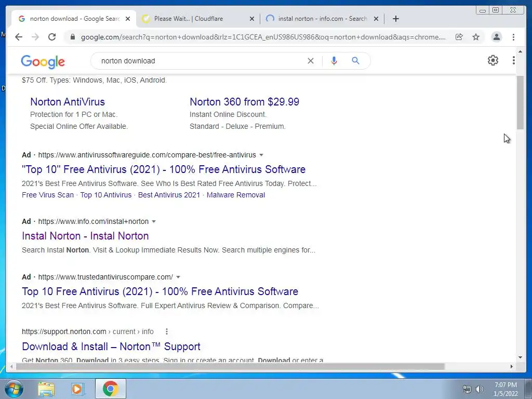The height and width of the screenshot is (399, 532).
Task: Close the Cloudflare Please Wait tab
Action: [252, 19]
